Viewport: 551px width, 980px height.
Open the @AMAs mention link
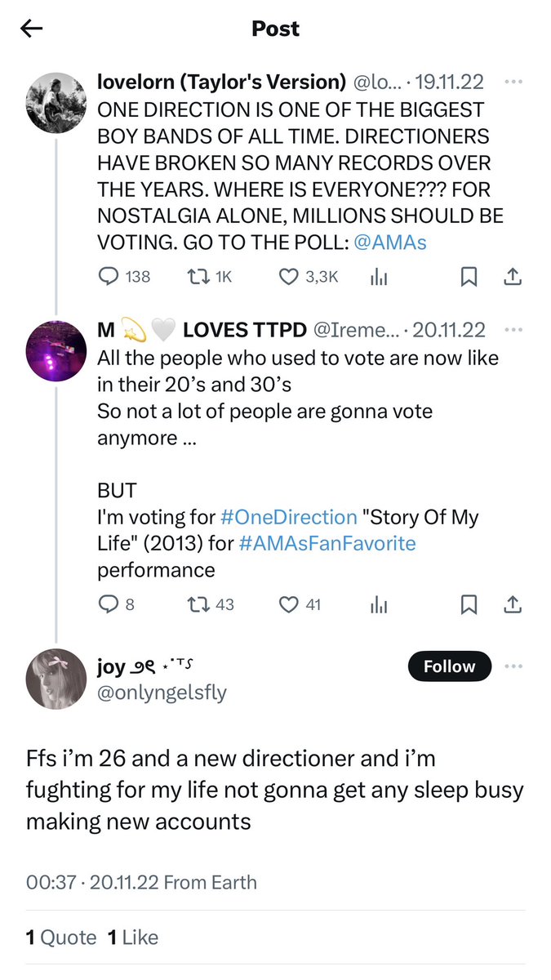391,242
